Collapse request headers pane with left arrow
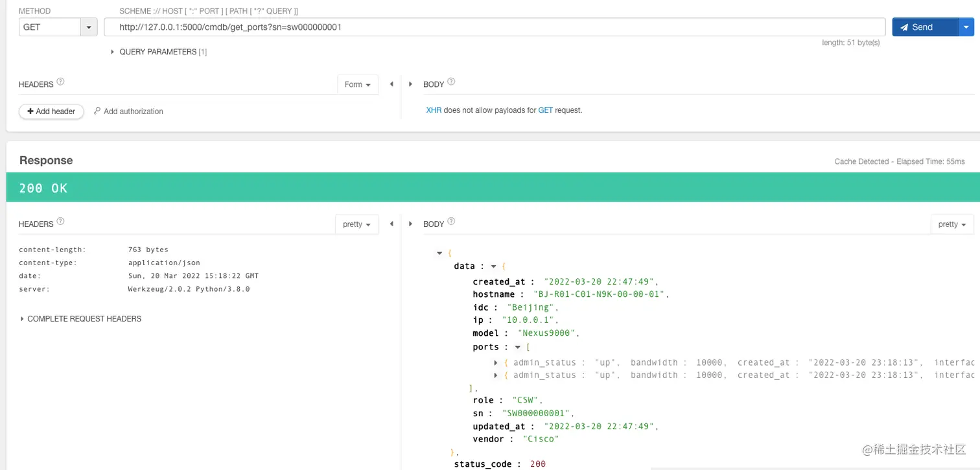The width and height of the screenshot is (980, 470). [x=391, y=84]
